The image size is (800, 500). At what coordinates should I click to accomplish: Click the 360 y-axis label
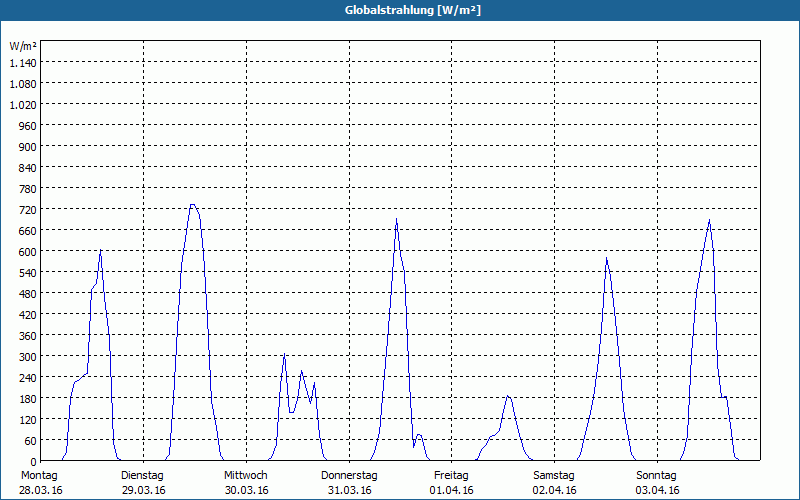[x=29, y=336]
